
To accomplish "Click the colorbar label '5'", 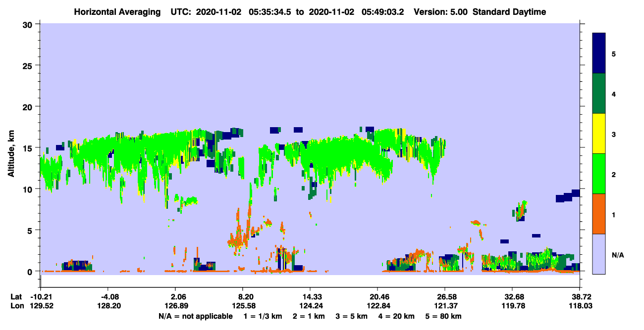I will [614, 53].
